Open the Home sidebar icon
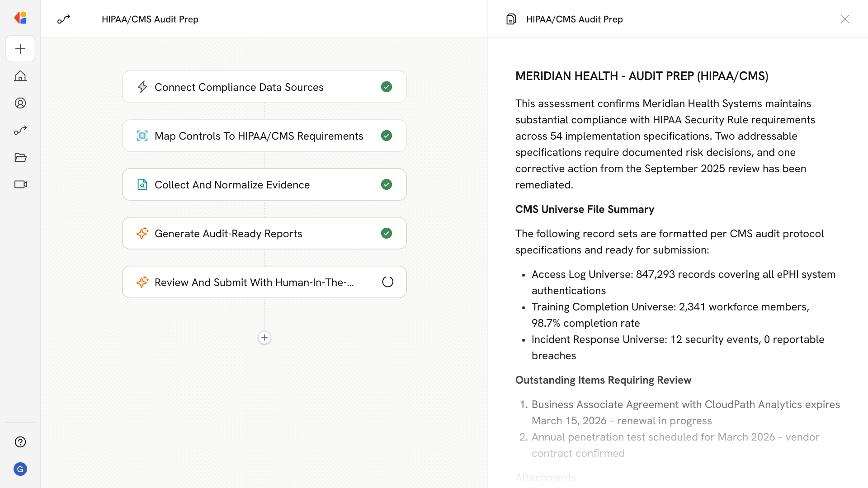Image resolution: width=868 pixels, height=488 pixels. tap(20, 76)
